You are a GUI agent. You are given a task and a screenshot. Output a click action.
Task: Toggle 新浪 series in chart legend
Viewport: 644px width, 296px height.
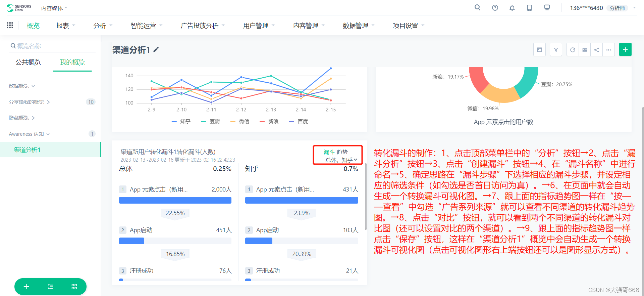point(269,121)
